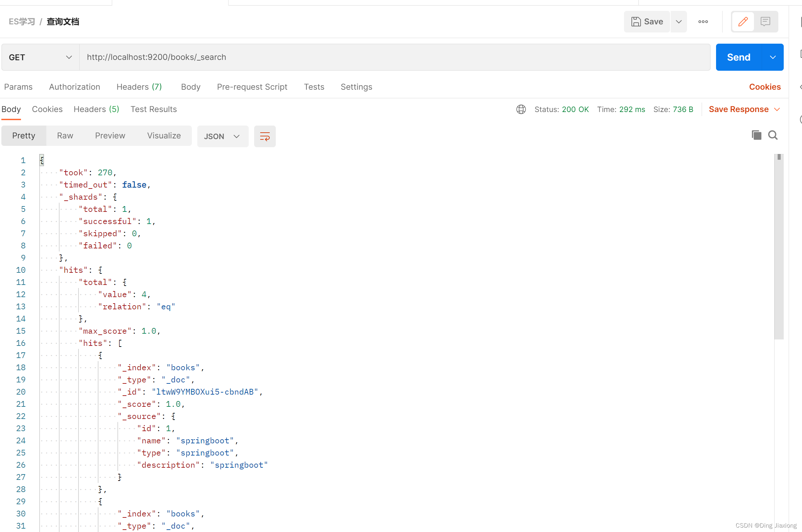
Task: Click the "_shards" line
Action: click(x=88, y=197)
